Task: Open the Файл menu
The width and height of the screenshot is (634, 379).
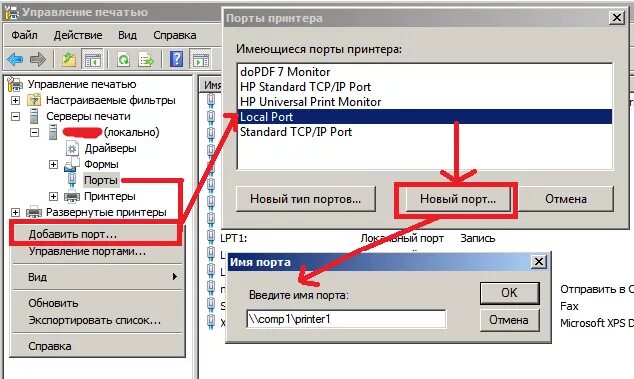Action: click(x=24, y=35)
